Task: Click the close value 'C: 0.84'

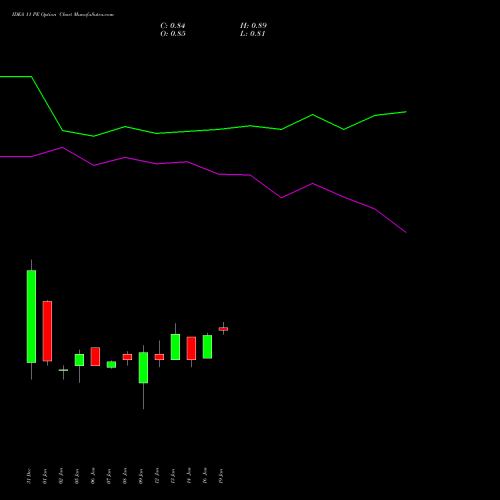Action: pos(173,26)
